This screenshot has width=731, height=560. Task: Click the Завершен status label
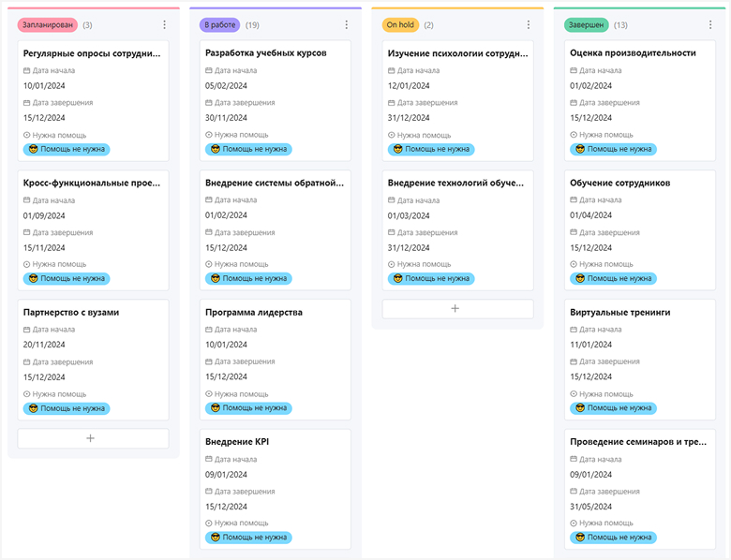tap(587, 25)
